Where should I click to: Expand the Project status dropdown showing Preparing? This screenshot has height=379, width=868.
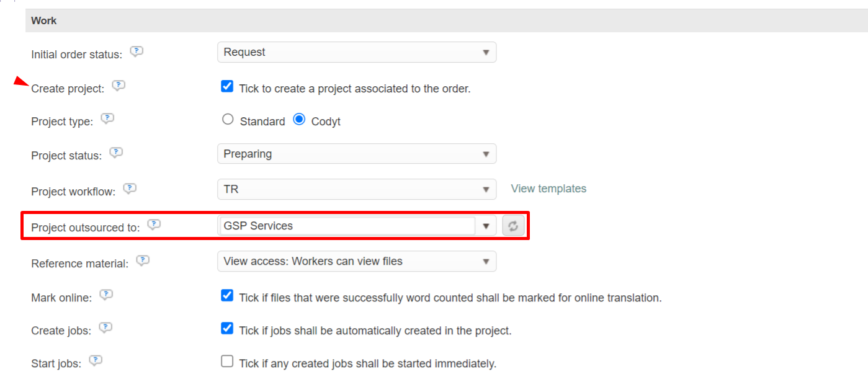pyautogui.click(x=356, y=154)
